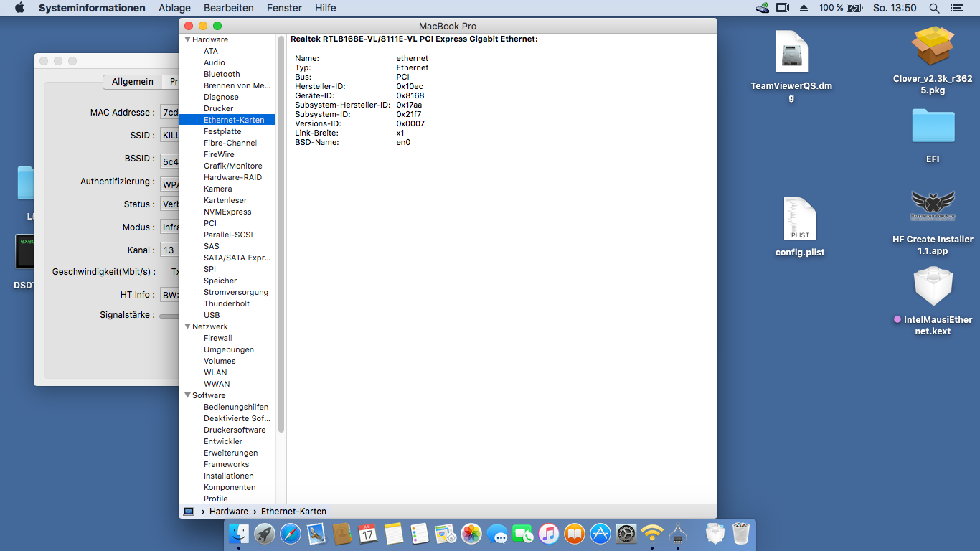Collapse the Software section triangle
The height and width of the screenshot is (551, 980).
pyautogui.click(x=187, y=395)
